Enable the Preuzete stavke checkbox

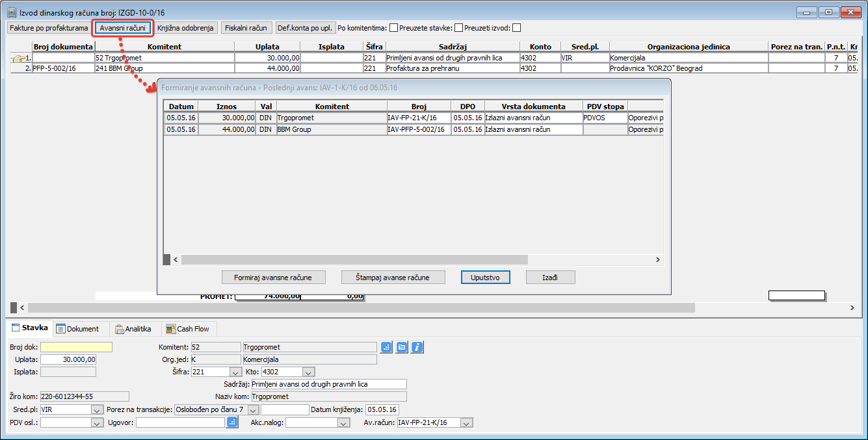[458, 28]
